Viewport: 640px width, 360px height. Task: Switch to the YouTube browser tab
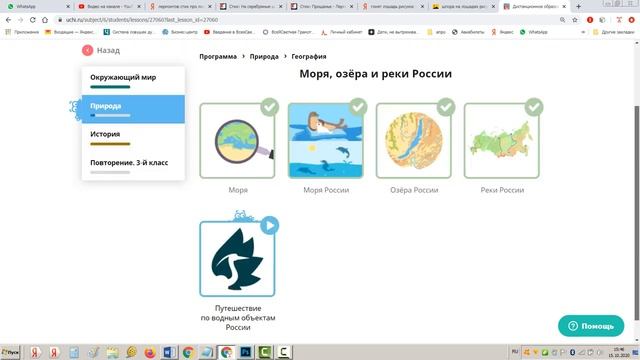[108, 7]
